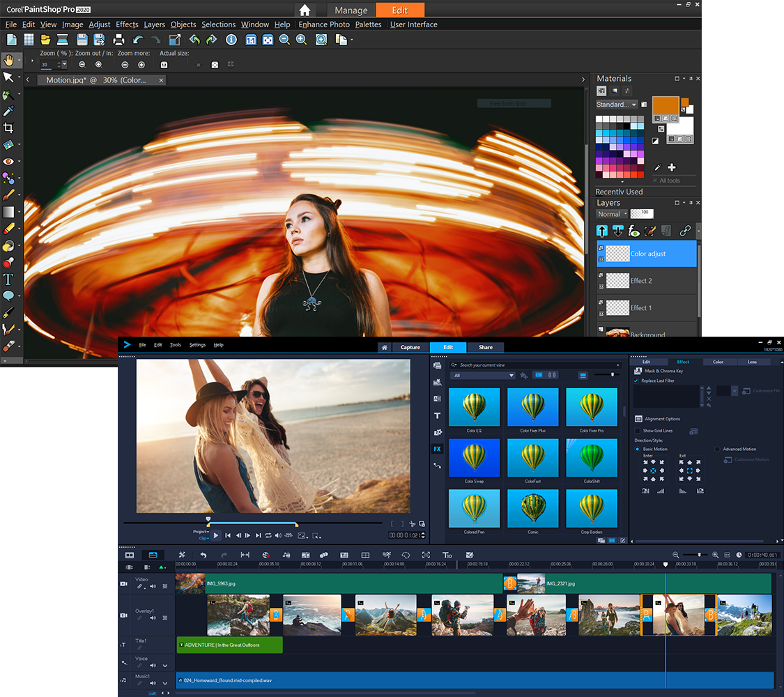Click the Print icon in toolbar
The width and height of the screenshot is (784, 697).
119,40
